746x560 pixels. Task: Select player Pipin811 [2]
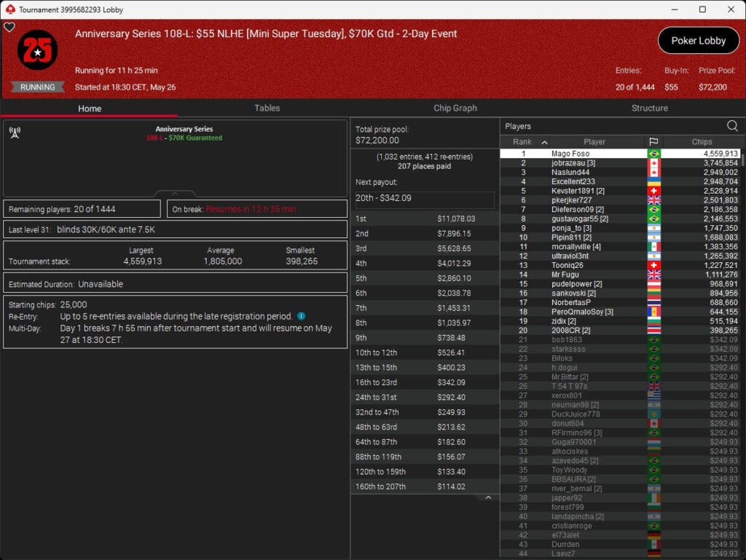[621, 237]
